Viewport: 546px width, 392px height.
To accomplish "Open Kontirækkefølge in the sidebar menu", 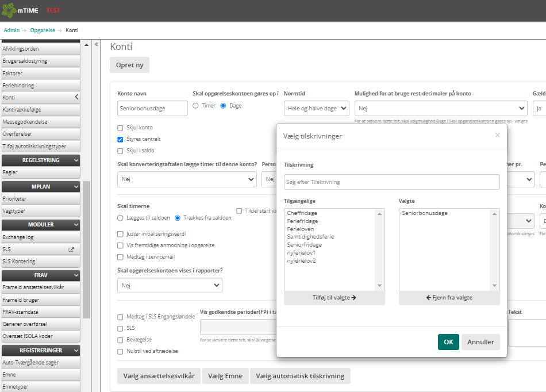I will 22,110.
